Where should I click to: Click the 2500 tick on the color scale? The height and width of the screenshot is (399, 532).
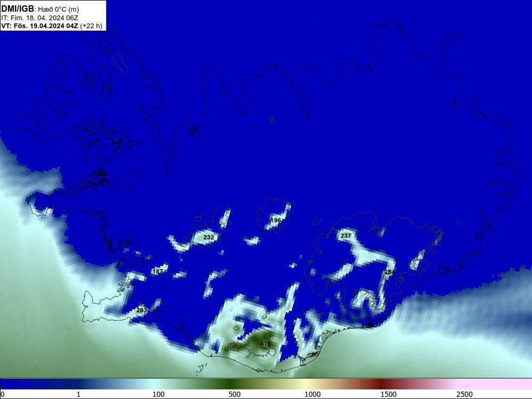464,394
